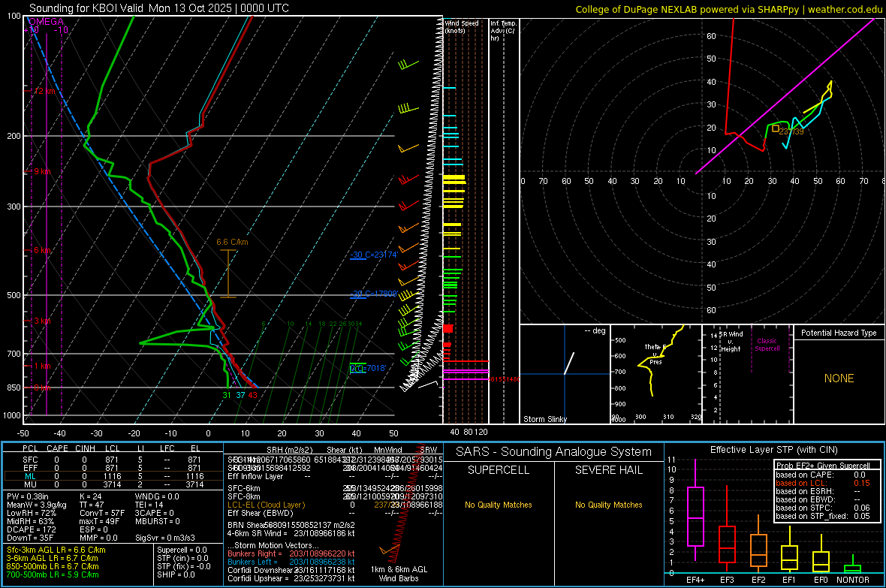Viewport: 886px width, 588px height.
Task: Click the 1km & 6km AGL Wind Barbs caption
Action: [399, 574]
